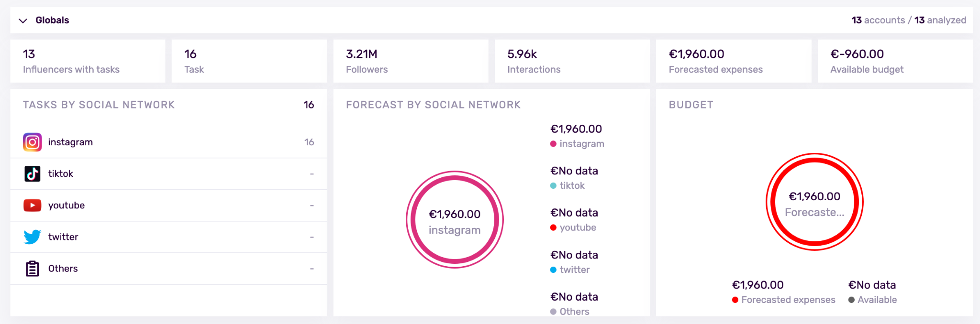
Task: Click the Twitter bird icon
Action: point(33,237)
